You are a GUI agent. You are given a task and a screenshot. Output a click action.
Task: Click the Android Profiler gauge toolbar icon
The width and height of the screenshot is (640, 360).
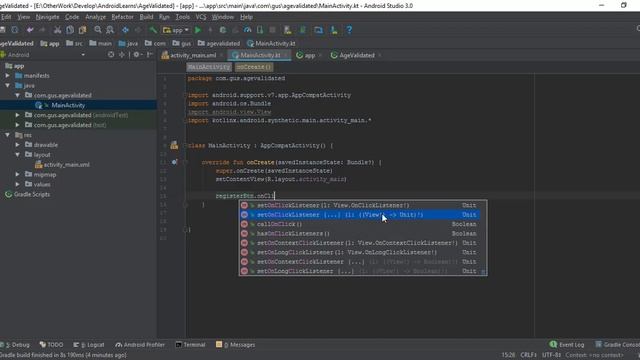pos(247,30)
